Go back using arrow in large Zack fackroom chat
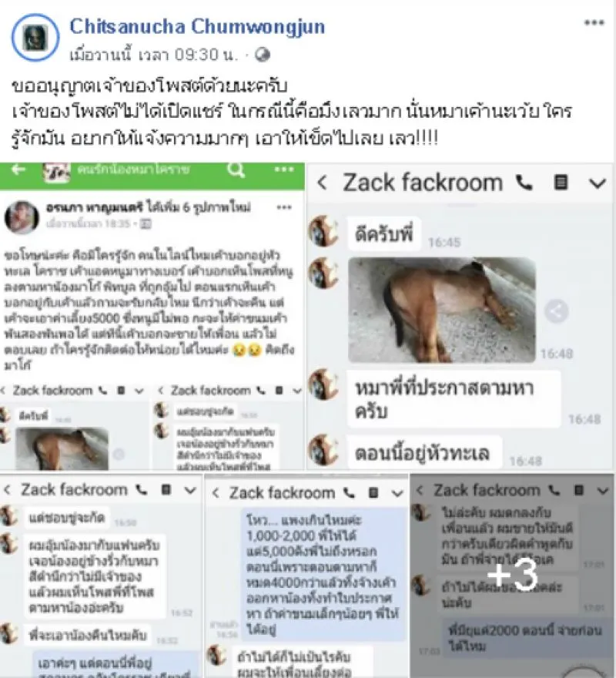This screenshot has height=678, width=616. coord(322,183)
